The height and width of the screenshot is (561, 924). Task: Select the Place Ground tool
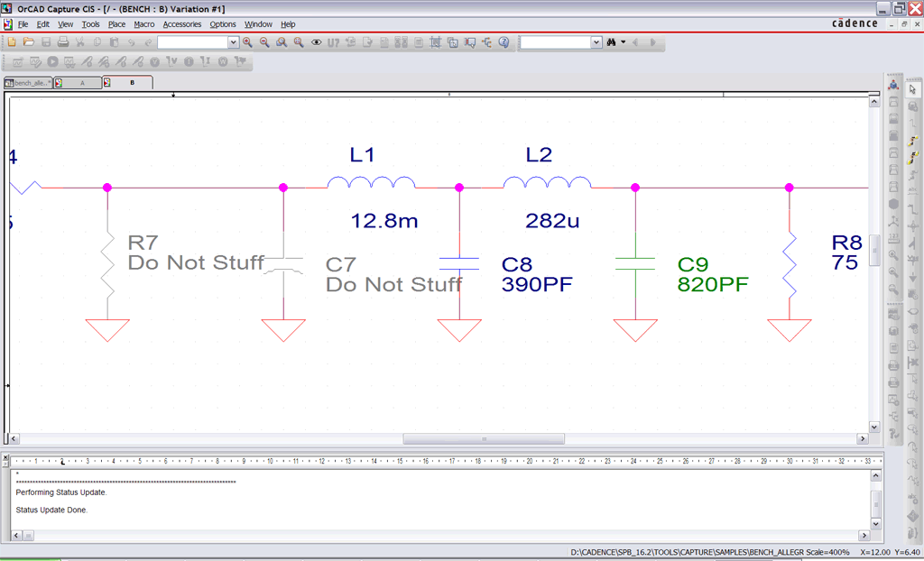click(x=913, y=277)
